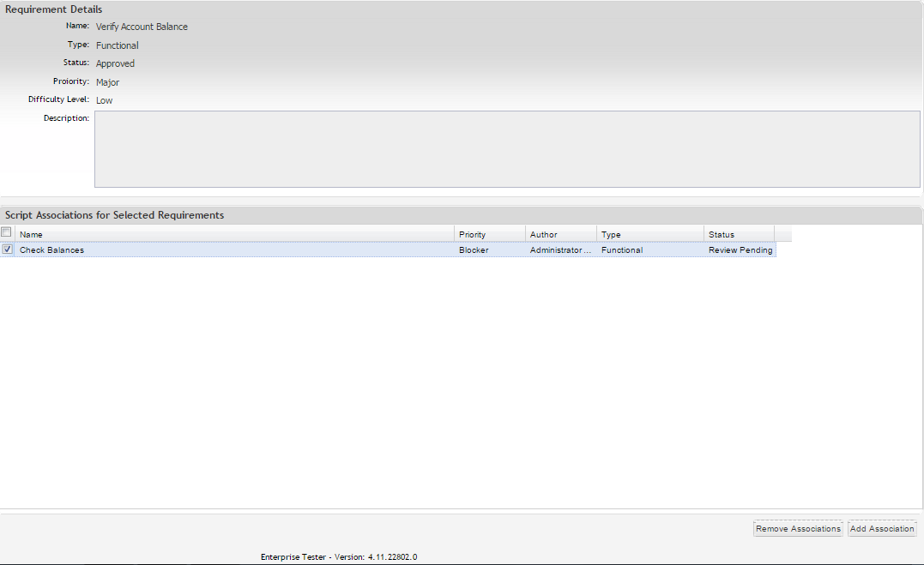Select the Check Balances script name
Screen dimensions: 924x565
pyautogui.click(x=52, y=250)
